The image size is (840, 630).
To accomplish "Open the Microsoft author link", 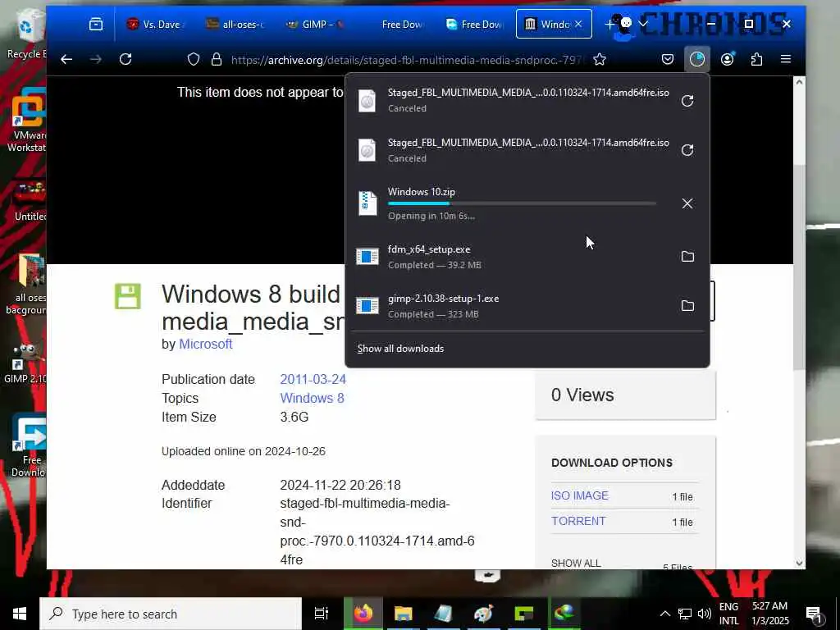I will pyautogui.click(x=206, y=344).
